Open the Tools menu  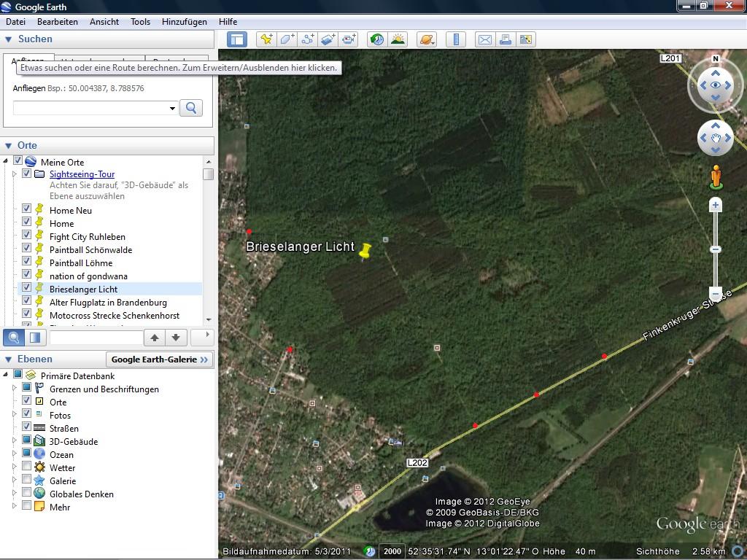141,22
